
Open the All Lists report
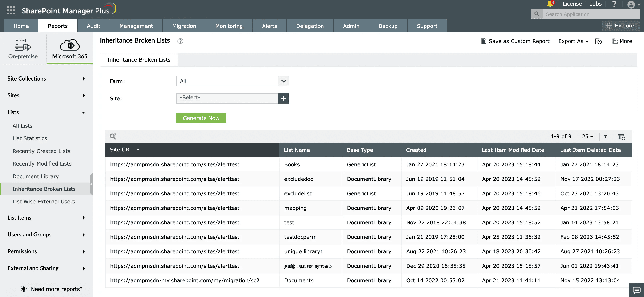[x=23, y=126]
